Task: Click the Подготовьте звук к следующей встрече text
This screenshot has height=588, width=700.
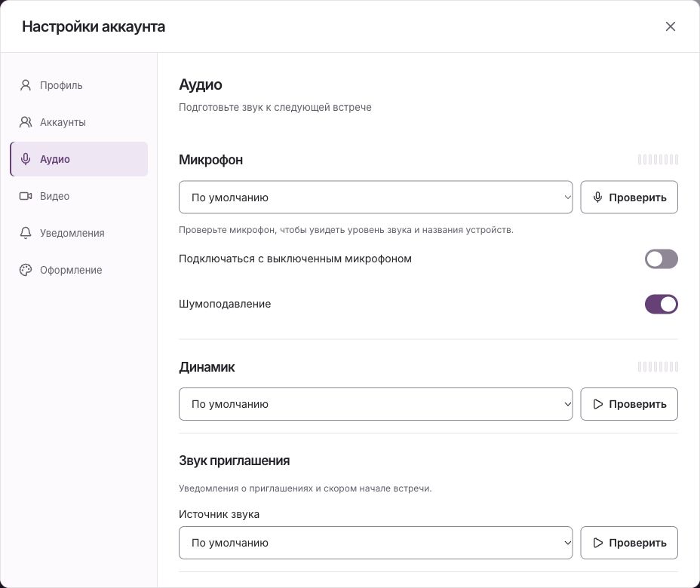Action: (x=275, y=108)
